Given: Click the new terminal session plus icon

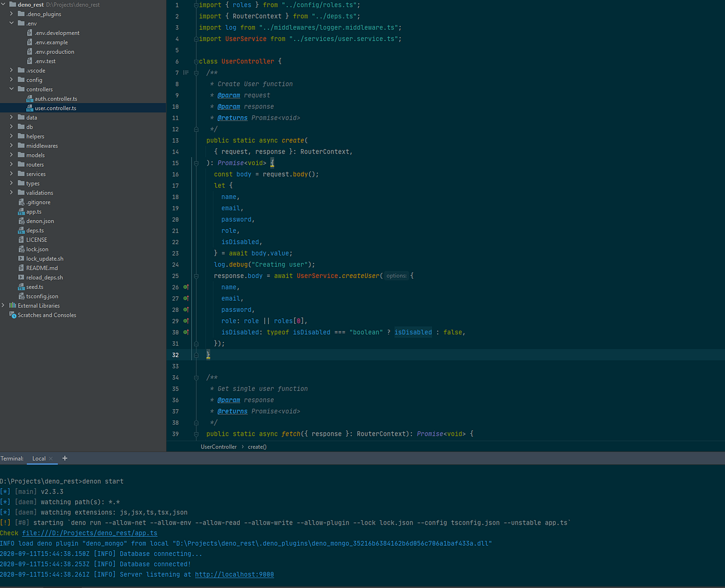Looking at the screenshot, I should click(x=65, y=458).
